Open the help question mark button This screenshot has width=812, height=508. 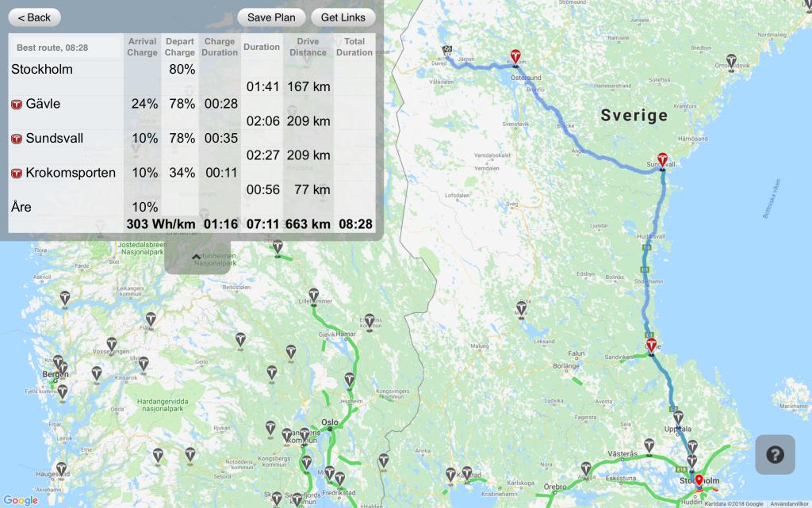776,455
